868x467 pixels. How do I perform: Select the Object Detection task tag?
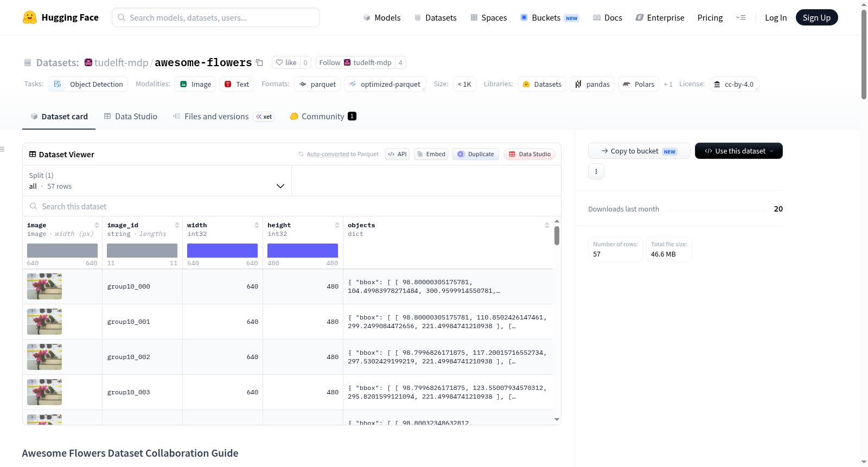coord(88,84)
